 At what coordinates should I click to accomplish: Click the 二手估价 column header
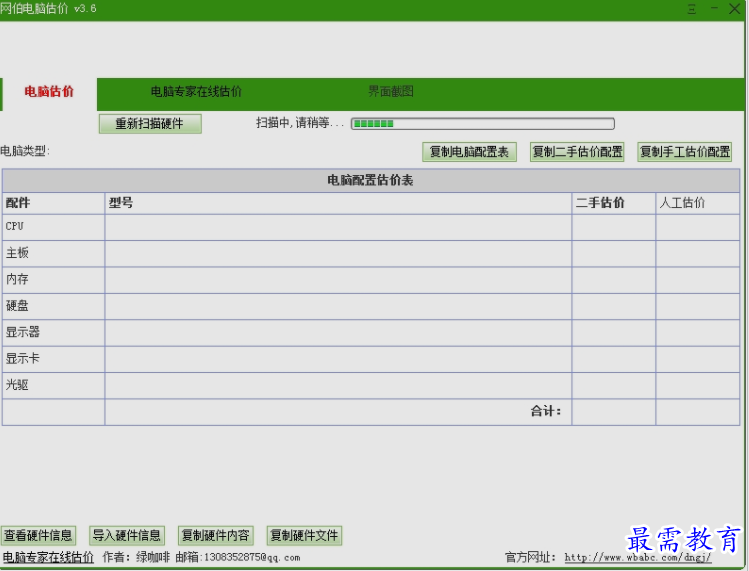tap(614, 203)
